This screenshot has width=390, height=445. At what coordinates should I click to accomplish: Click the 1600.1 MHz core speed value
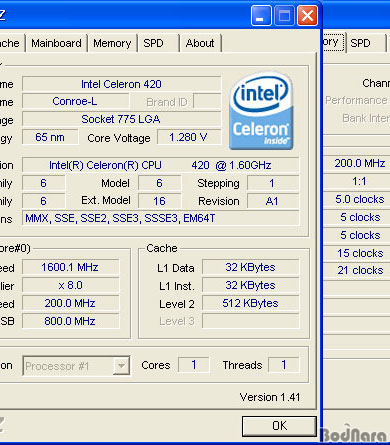(70, 267)
